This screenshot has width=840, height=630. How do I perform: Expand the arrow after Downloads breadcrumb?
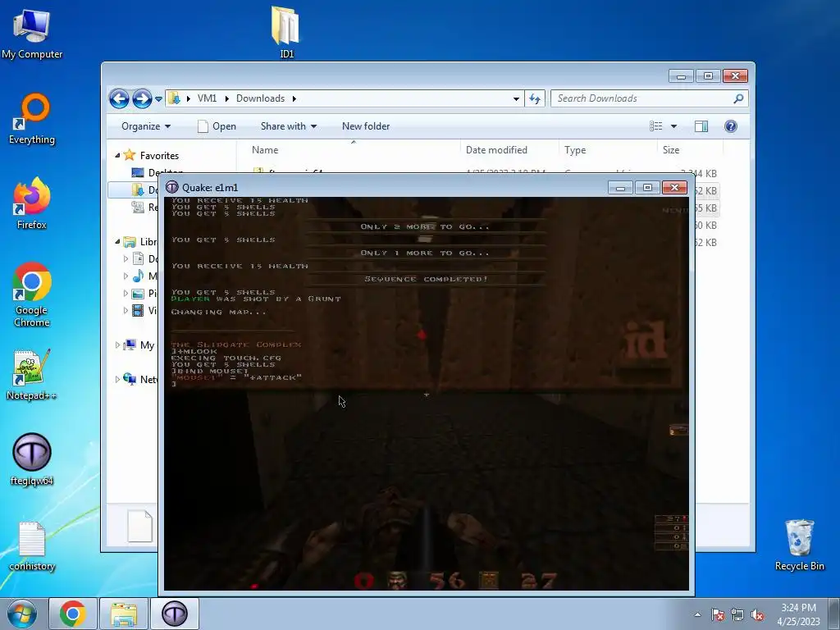click(x=294, y=98)
